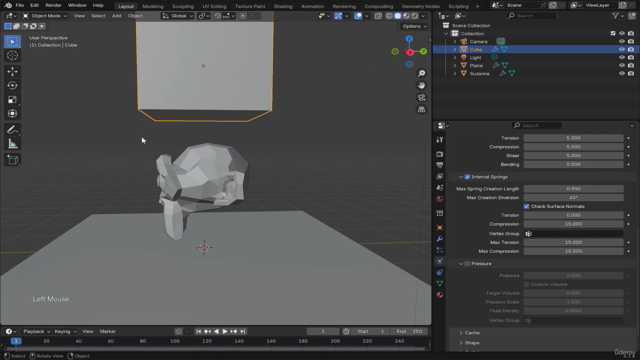
Task: Open the Add menu in viewport header
Action: [116, 16]
